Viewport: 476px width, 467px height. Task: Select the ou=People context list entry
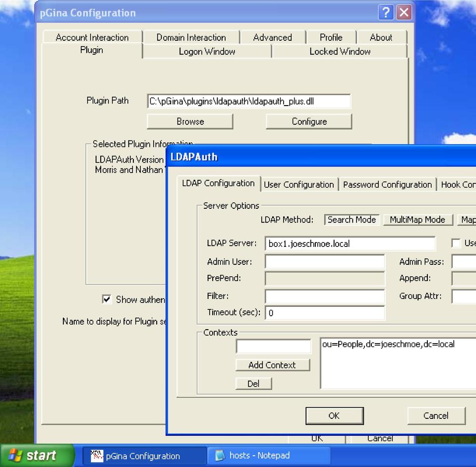pos(388,344)
